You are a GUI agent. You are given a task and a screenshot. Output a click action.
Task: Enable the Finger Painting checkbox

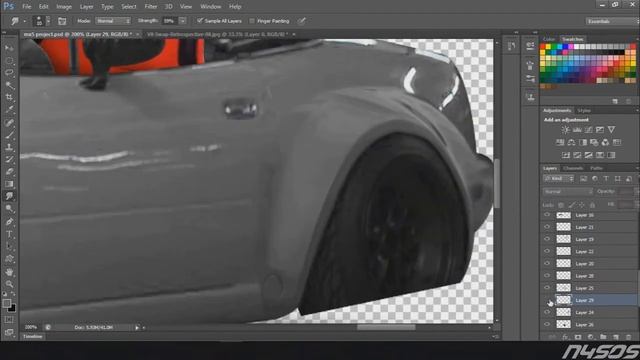click(252, 21)
